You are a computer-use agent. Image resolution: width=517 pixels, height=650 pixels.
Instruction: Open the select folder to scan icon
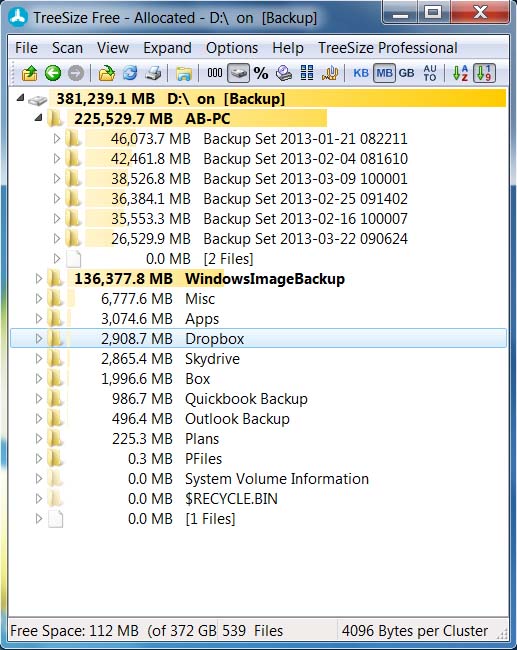click(107, 73)
